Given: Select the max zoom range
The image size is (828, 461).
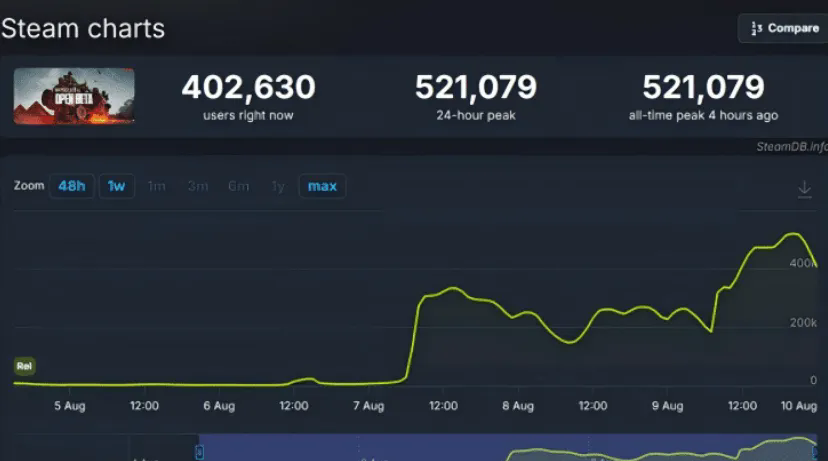Looking at the screenshot, I should pos(322,186).
